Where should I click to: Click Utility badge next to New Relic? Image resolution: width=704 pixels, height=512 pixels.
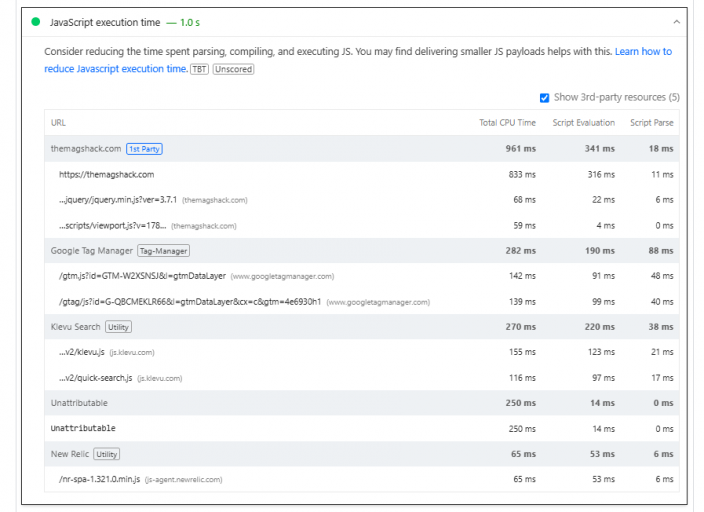click(107, 455)
